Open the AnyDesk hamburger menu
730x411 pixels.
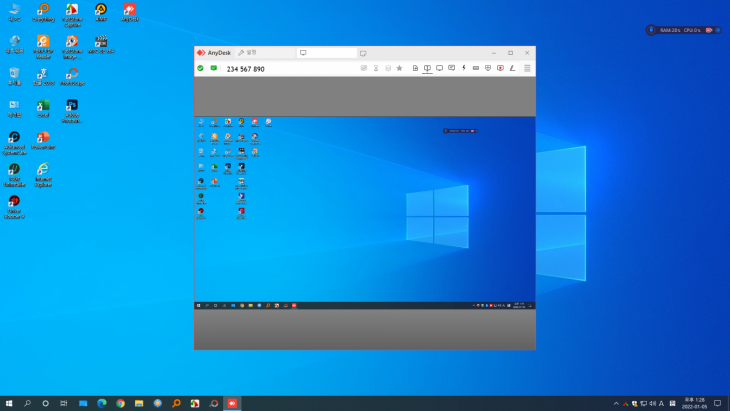coord(527,69)
